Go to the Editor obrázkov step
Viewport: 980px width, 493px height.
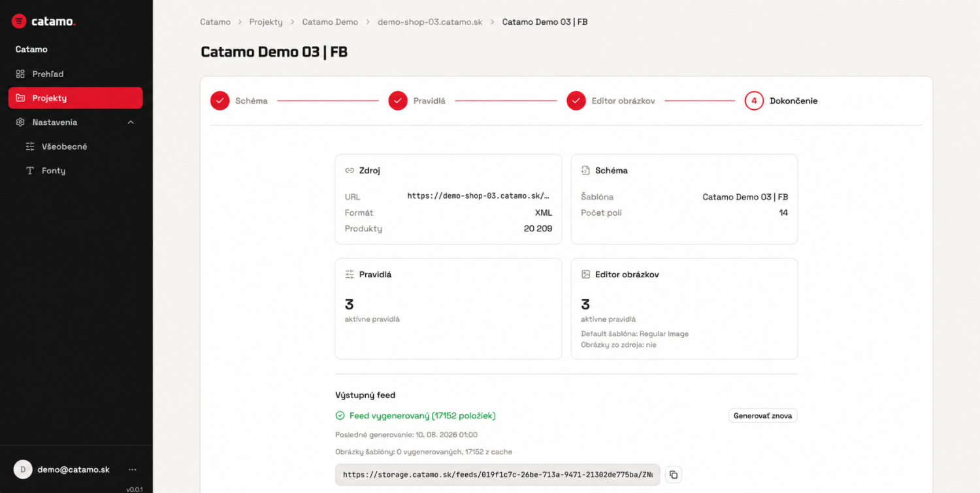623,101
